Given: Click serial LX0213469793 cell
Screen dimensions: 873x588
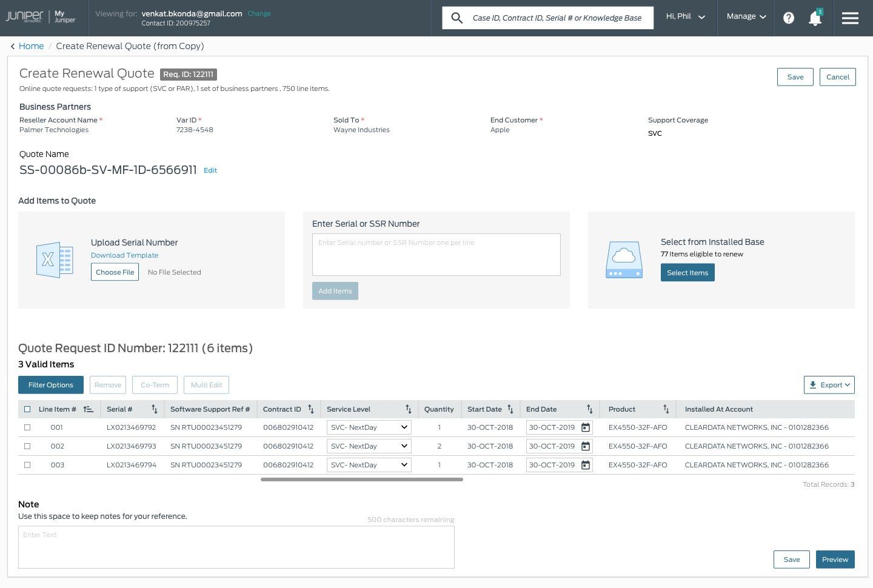Looking at the screenshot, I should (x=131, y=446).
